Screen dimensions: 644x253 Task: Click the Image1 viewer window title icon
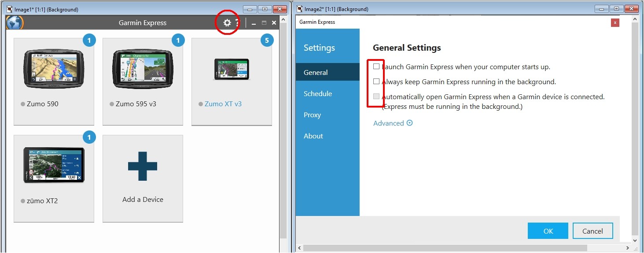pos(9,9)
